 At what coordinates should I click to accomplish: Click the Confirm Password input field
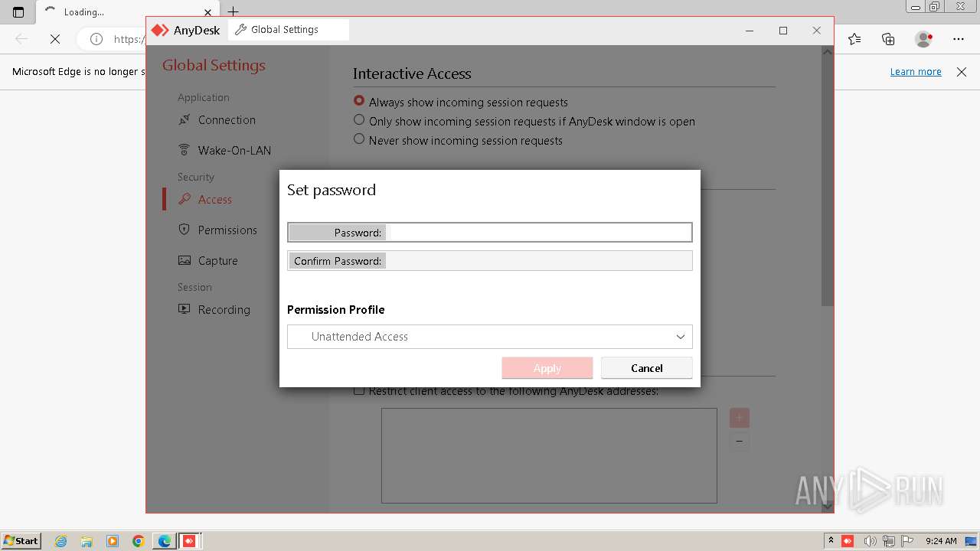[490, 261]
